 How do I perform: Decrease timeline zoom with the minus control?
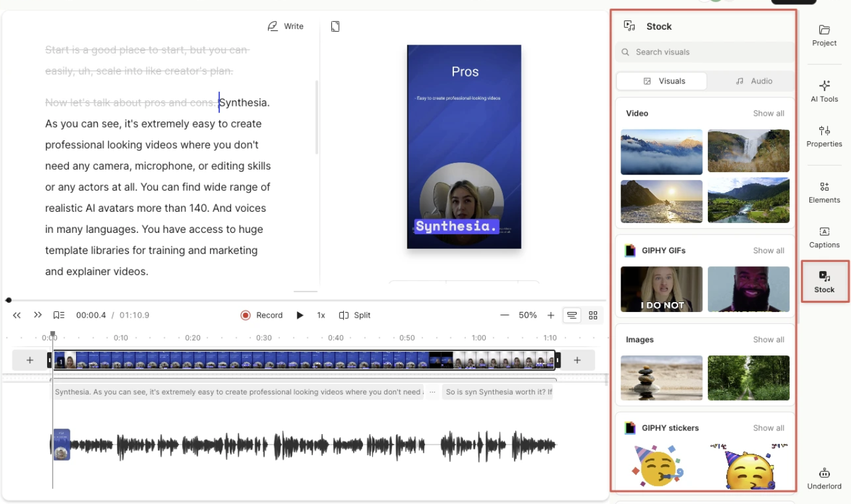click(x=504, y=315)
